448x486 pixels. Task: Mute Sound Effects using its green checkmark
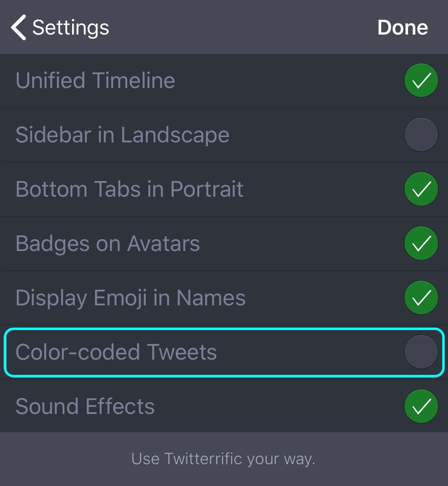(x=421, y=406)
